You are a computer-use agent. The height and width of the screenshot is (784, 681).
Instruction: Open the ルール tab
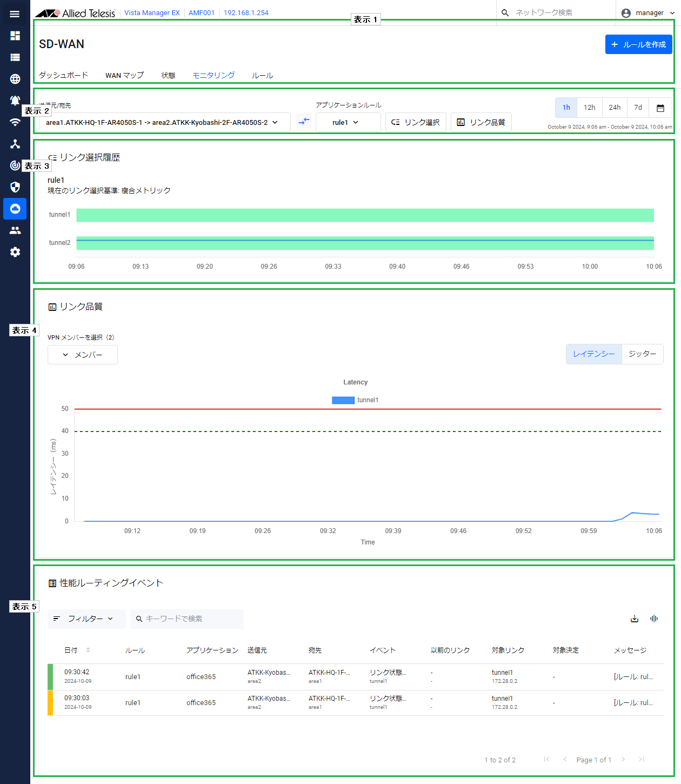point(262,75)
